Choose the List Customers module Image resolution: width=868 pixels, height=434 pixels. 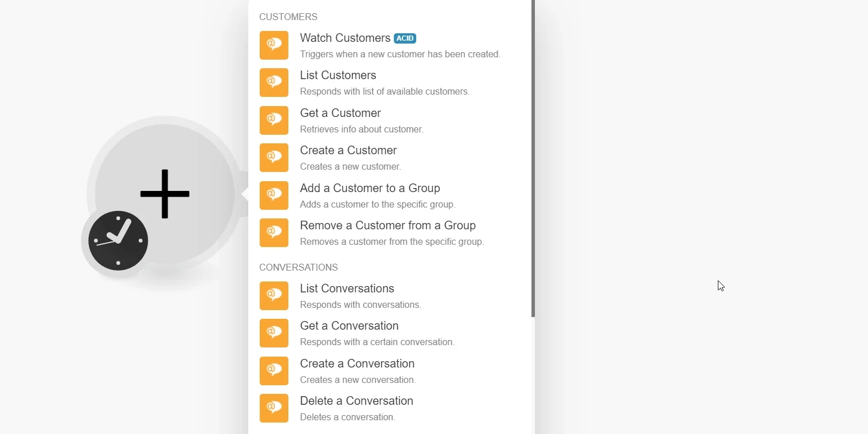tap(391, 83)
